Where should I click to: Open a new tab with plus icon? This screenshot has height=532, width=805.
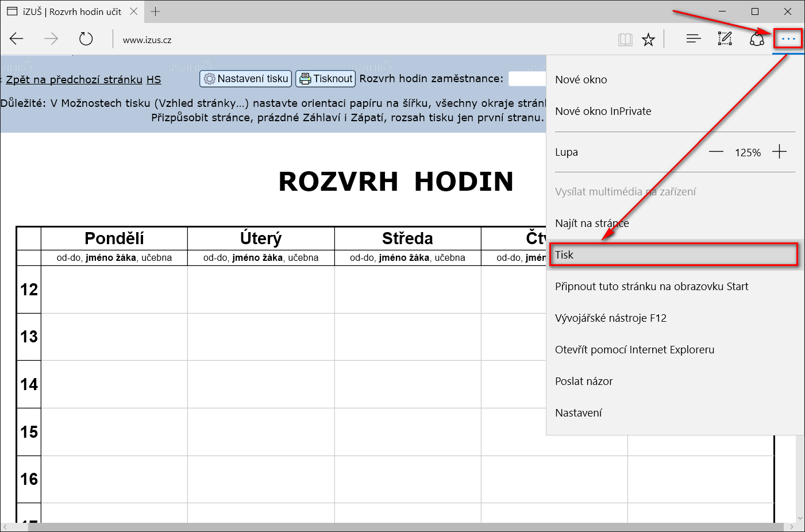click(x=155, y=11)
